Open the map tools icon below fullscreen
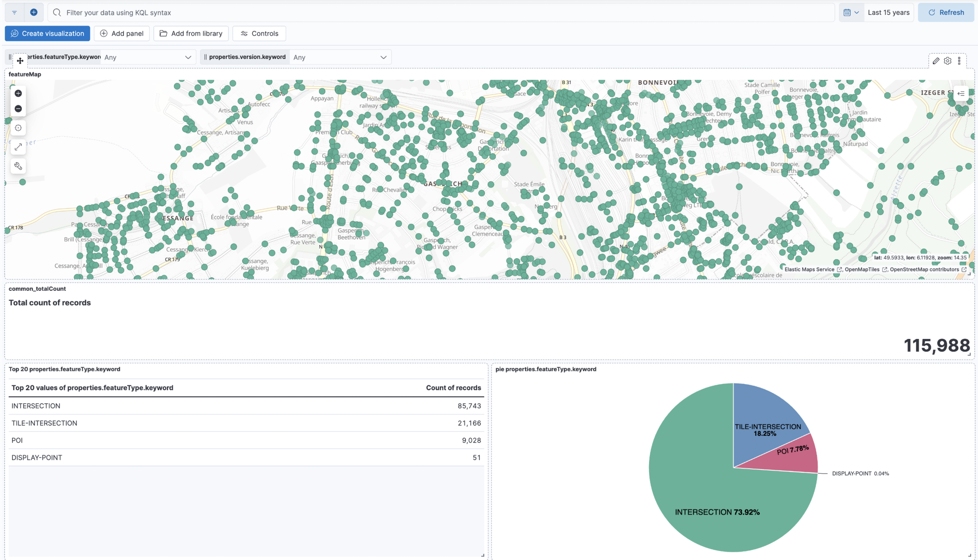 pos(18,166)
